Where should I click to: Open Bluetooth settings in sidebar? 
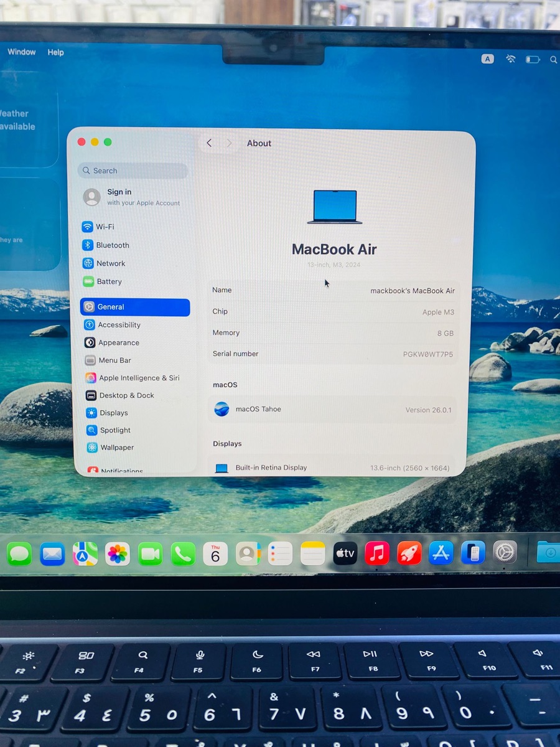pyautogui.click(x=106, y=245)
